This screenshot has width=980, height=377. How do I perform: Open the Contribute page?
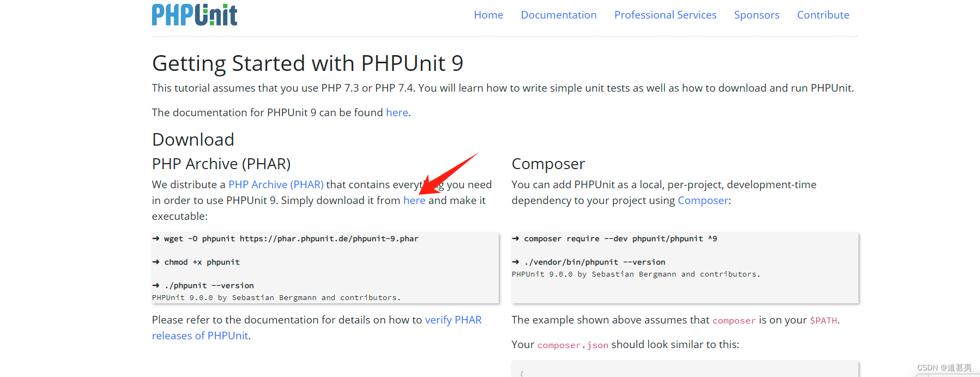pos(823,15)
